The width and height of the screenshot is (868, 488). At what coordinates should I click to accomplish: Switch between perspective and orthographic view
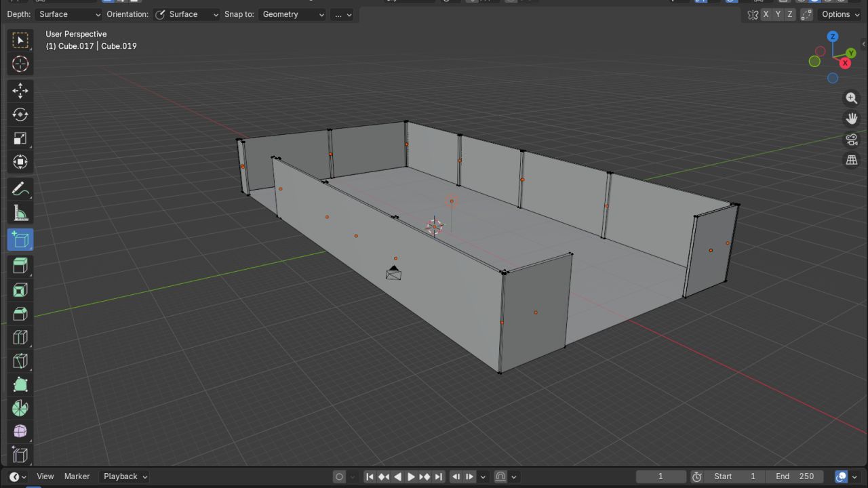tap(852, 160)
